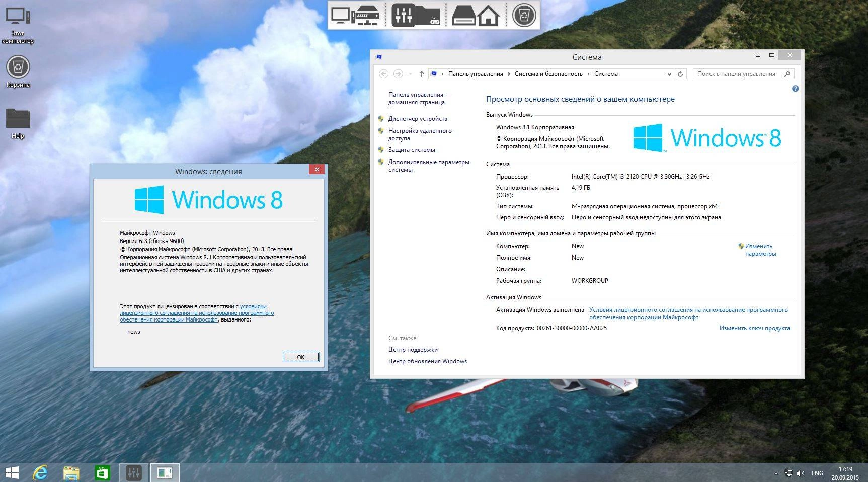
Task: Close the Windows: сведения dialog
Action: pyautogui.click(x=317, y=170)
